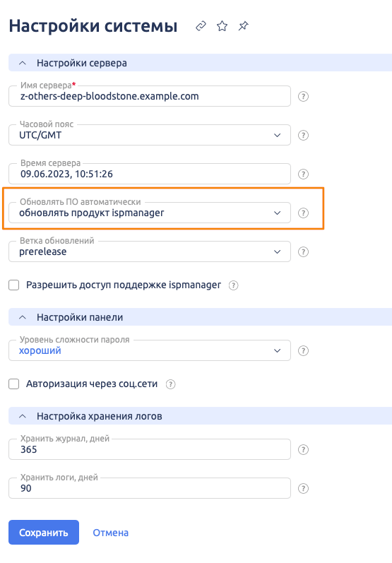Collapse the Настройка хранения логов section
Viewport: 392px width, 563px height.
23,417
